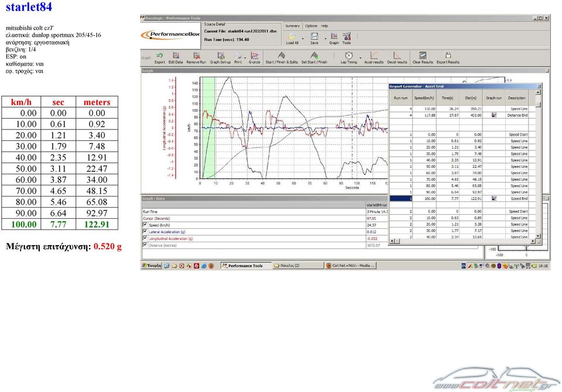Click the Run num column header

point(400,98)
